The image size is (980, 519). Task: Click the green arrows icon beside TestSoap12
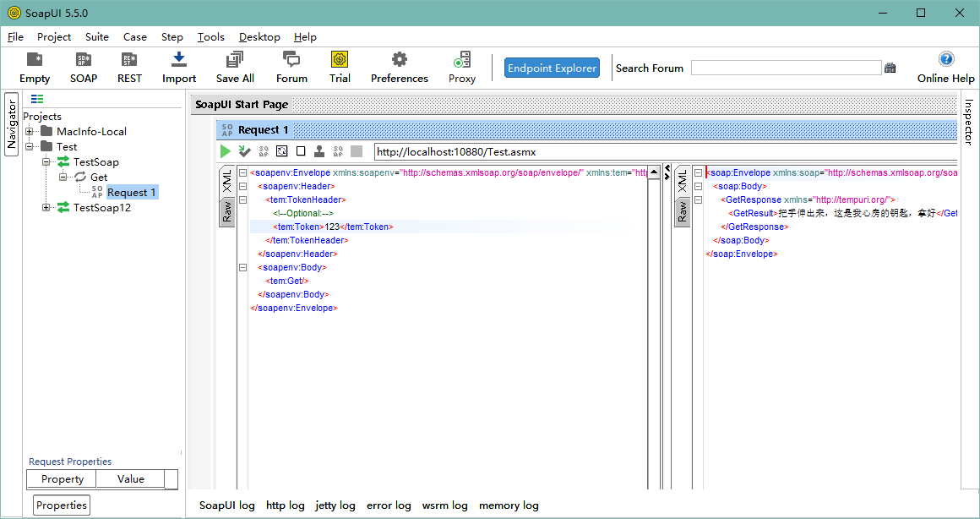63,208
